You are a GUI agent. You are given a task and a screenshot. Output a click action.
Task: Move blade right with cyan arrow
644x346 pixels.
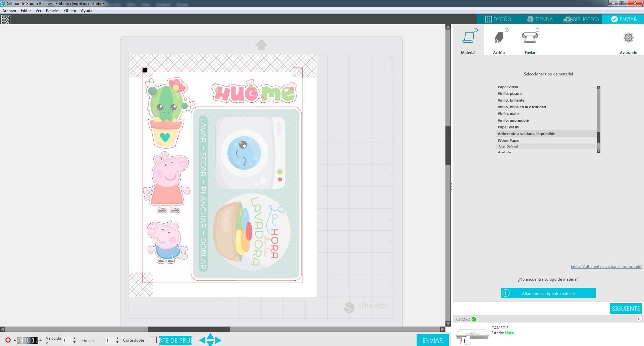pos(218,340)
